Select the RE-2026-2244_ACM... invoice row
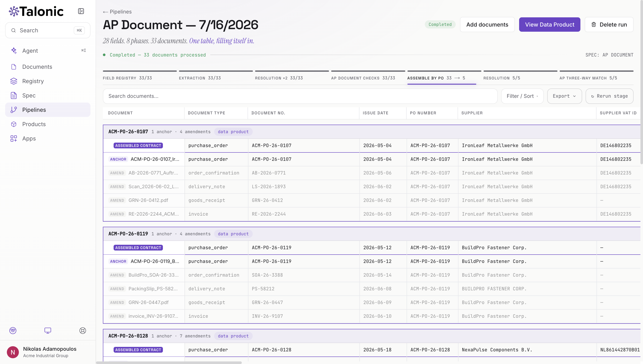Screen dimensions: 643x364 pyautogui.click(x=371, y=214)
